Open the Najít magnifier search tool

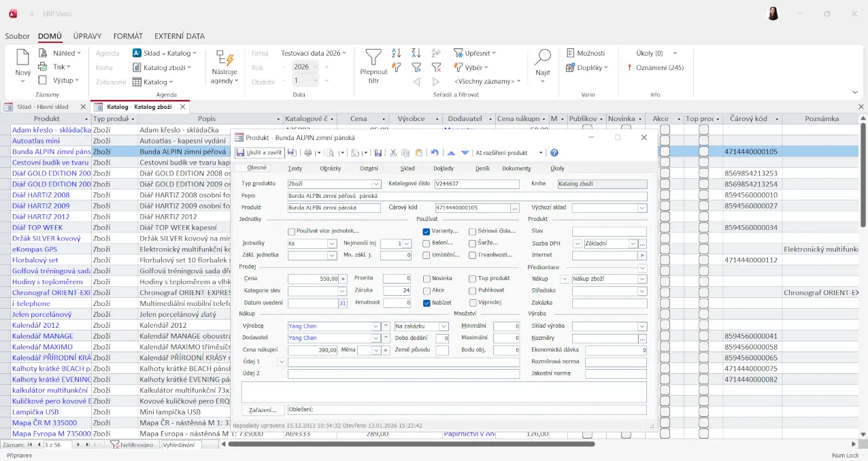(x=542, y=58)
